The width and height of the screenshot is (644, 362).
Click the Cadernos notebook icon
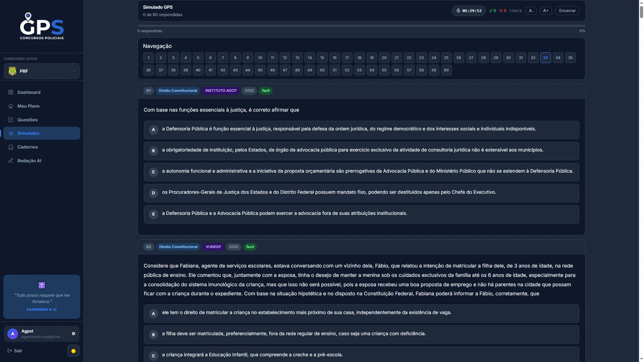click(x=11, y=147)
